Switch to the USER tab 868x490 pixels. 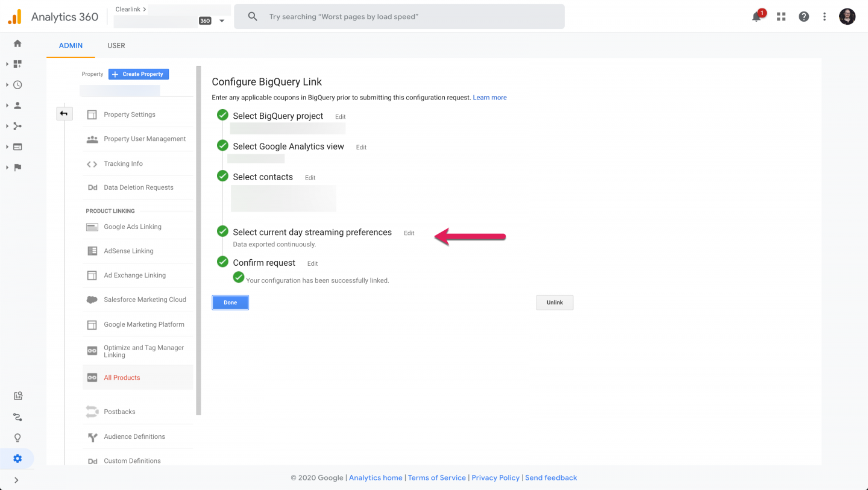[116, 46]
